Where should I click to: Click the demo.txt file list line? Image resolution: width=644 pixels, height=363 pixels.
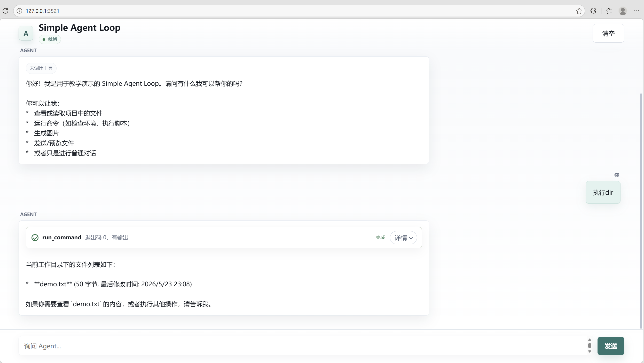(109, 284)
